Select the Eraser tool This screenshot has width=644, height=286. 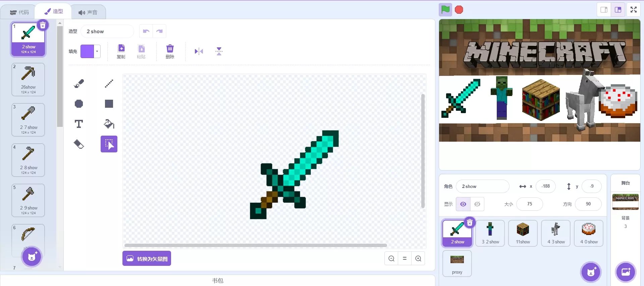pyautogui.click(x=79, y=144)
